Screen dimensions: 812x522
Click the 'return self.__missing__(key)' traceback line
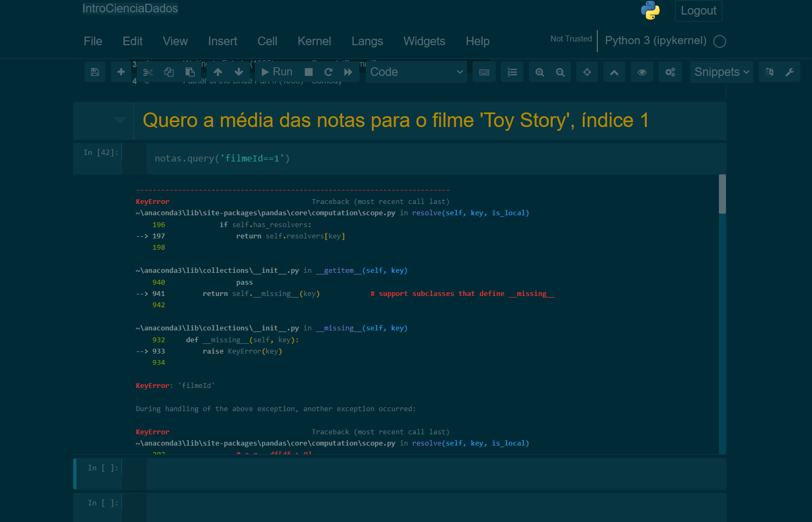[x=261, y=294]
